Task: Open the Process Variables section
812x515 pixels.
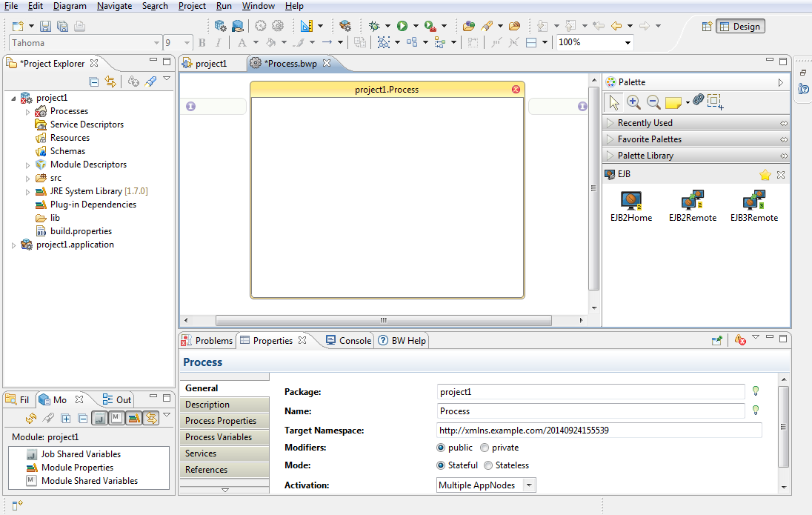Action: click(219, 437)
